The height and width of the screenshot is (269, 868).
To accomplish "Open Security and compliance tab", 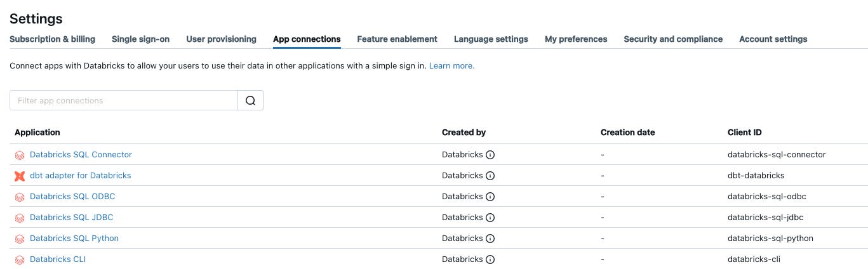I will coord(673,39).
